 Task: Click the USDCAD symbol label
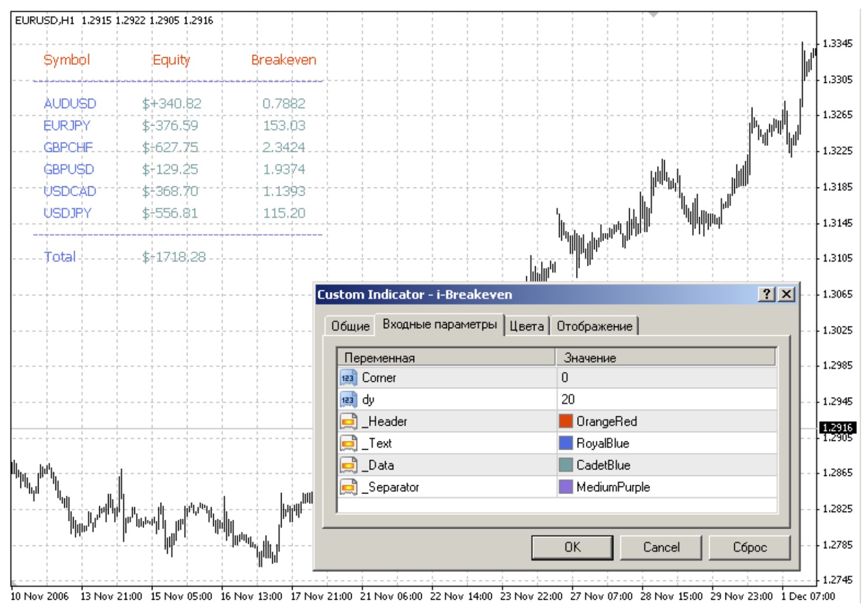(70, 191)
